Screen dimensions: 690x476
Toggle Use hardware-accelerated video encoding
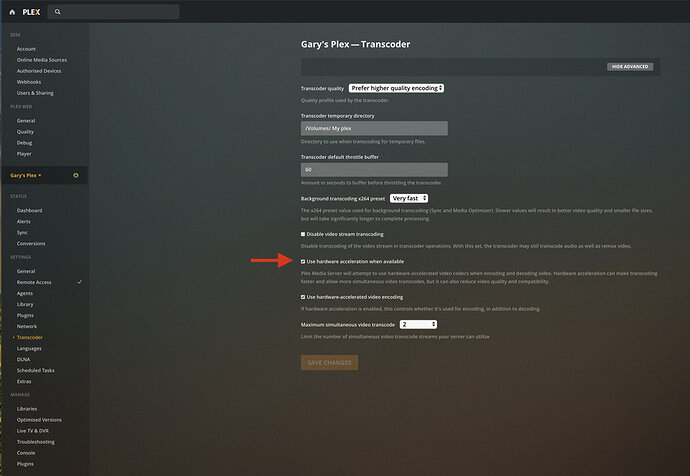coord(303,297)
